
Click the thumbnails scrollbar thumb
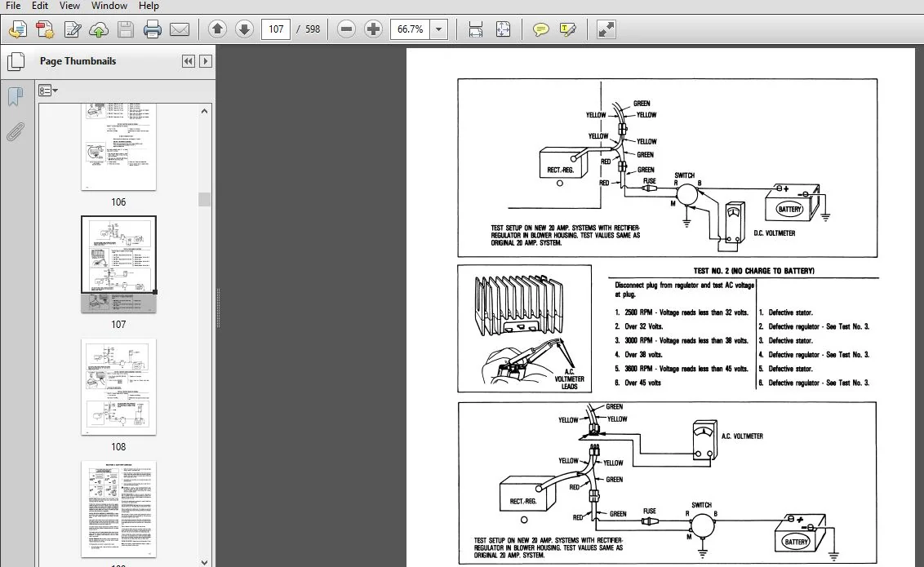pyautogui.click(x=205, y=199)
